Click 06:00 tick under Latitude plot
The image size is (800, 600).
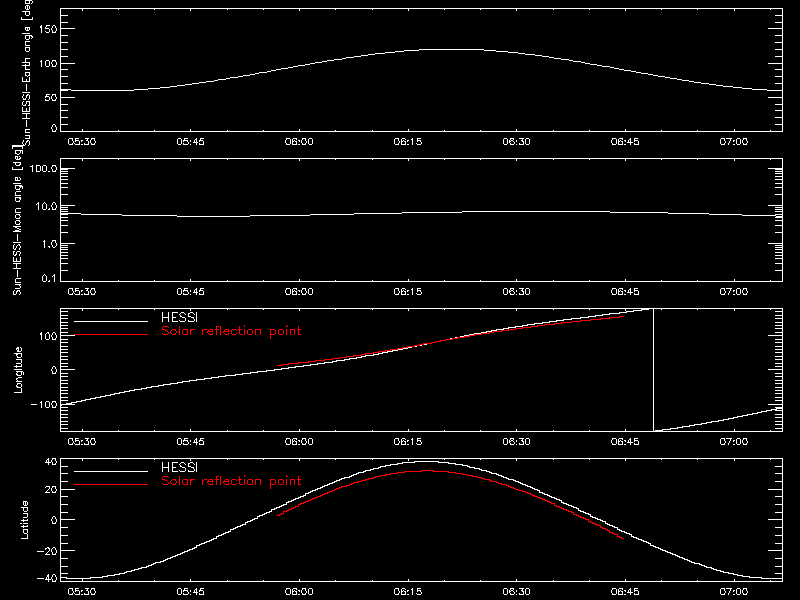[x=299, y=592]
